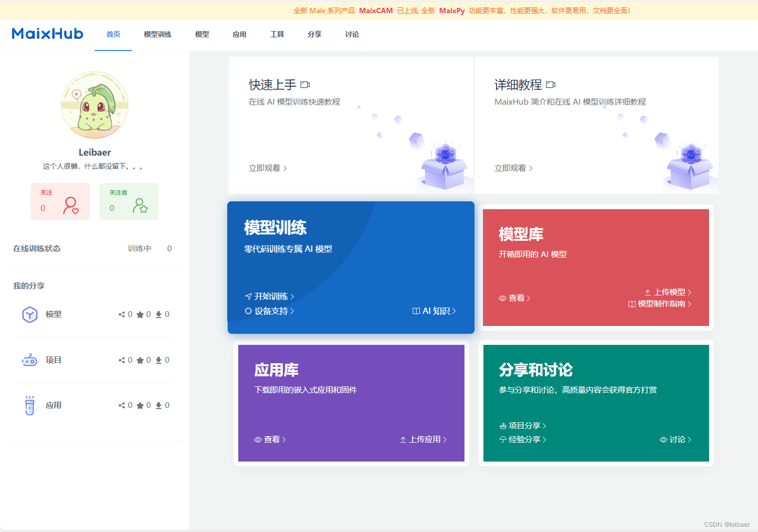Open the 关注 following card
Image resolution: width=758 pixels, height=532 pixels.
pyautogui.click(x=60, y=201)
